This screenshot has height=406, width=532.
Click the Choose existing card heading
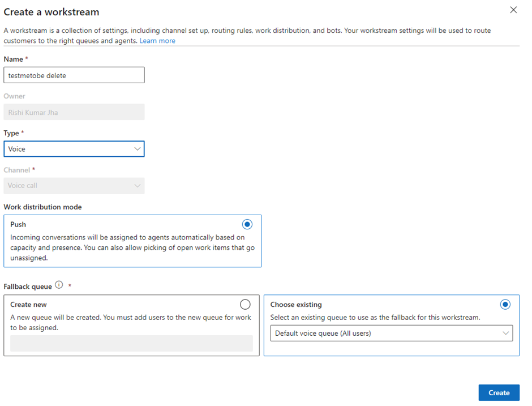pos(296,305)
